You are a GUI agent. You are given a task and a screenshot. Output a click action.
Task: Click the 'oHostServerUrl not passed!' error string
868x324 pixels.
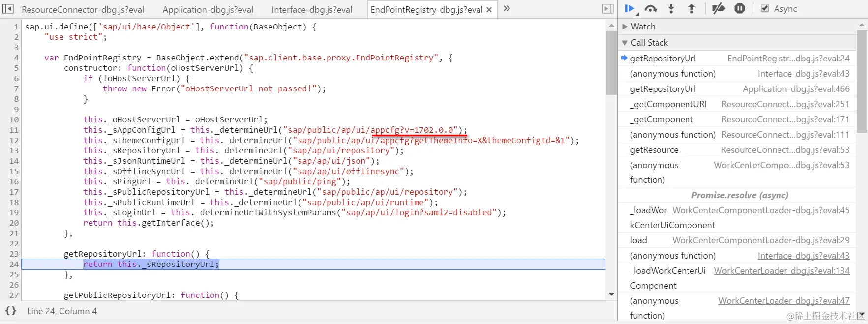[248, 89]
